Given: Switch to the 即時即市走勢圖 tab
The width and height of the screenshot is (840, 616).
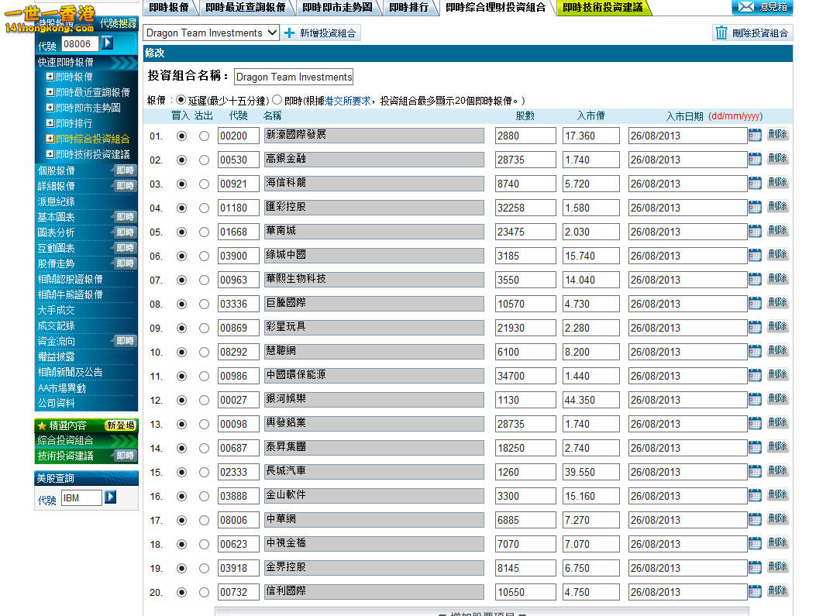Looking at the screenshot, I should (x=337, y=7).
